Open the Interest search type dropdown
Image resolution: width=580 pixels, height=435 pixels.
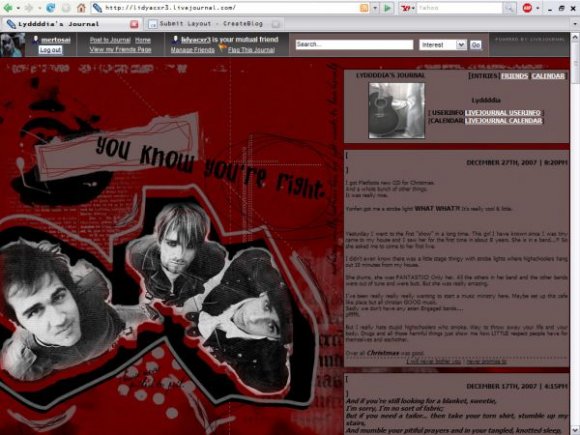(x=443, y=45)
